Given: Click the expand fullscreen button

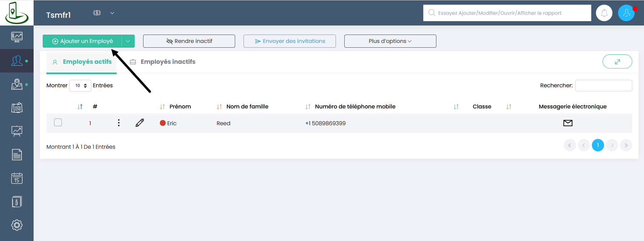Looking at the screenshot, I should (617, 61).
